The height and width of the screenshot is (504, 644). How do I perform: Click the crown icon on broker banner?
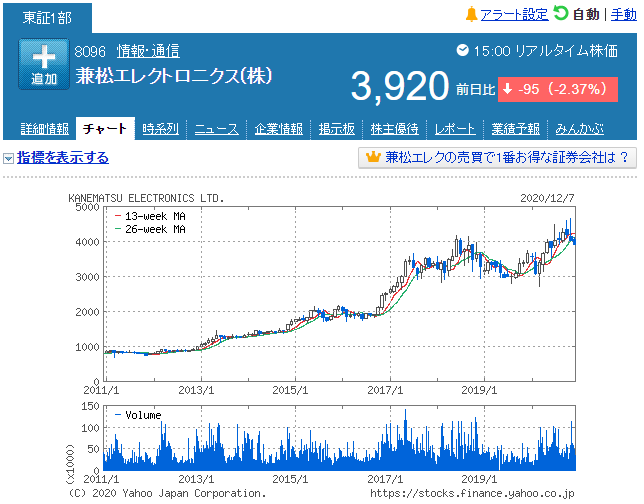click(373, 156)
